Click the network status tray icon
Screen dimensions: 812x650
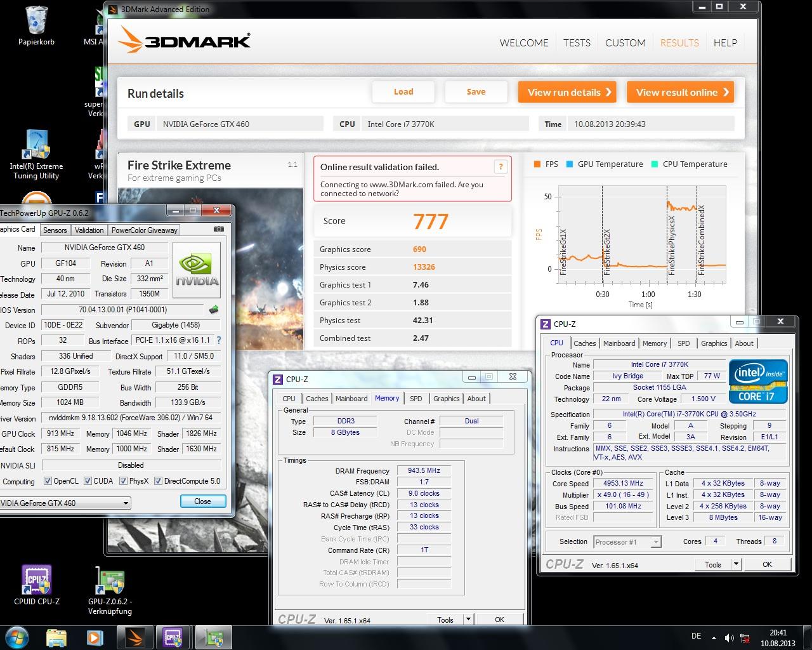[745, 638]
